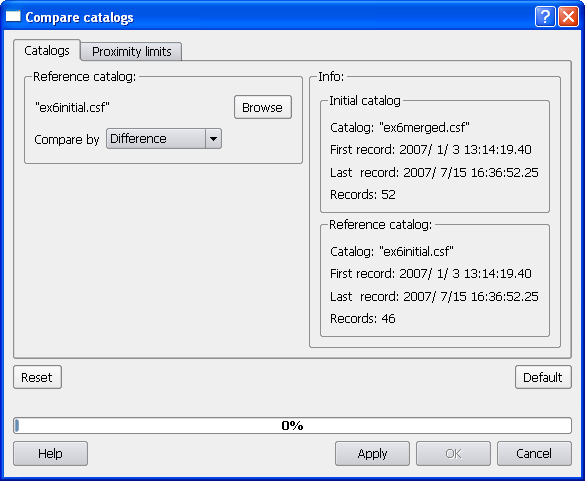Browse for a reference catalog file
This screenshot has height=481, width=585.
[x=263, y=107]
